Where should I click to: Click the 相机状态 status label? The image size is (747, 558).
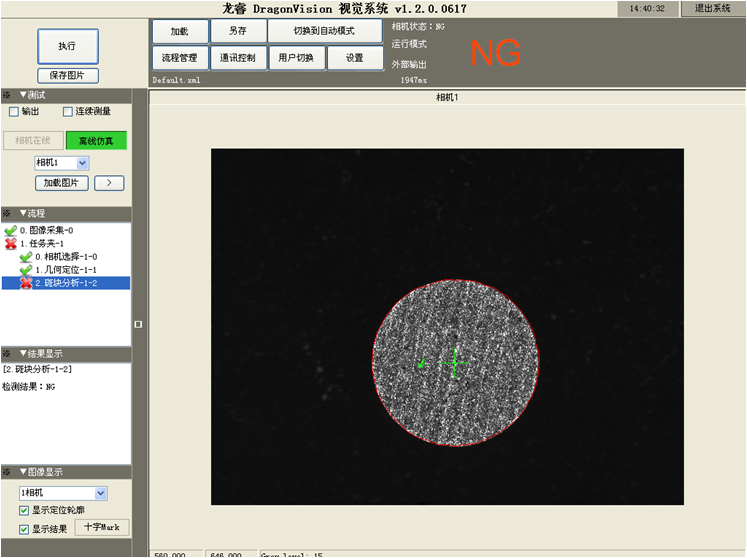click(418, 27)
